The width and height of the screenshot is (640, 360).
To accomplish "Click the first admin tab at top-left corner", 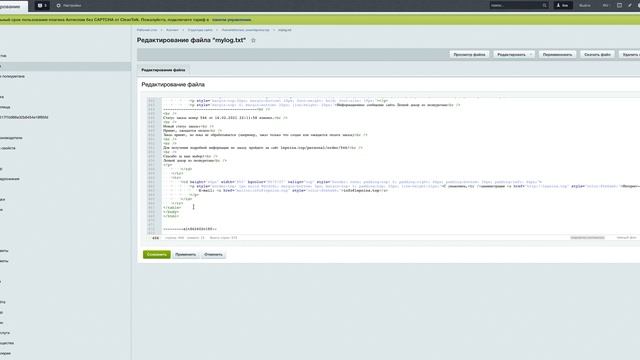I will coord(13,6).
